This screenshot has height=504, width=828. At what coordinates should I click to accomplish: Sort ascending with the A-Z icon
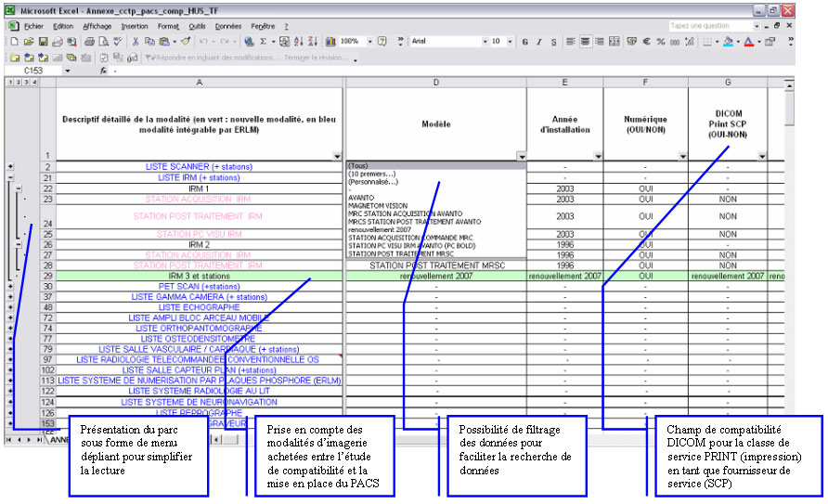(x=298, y=41)
